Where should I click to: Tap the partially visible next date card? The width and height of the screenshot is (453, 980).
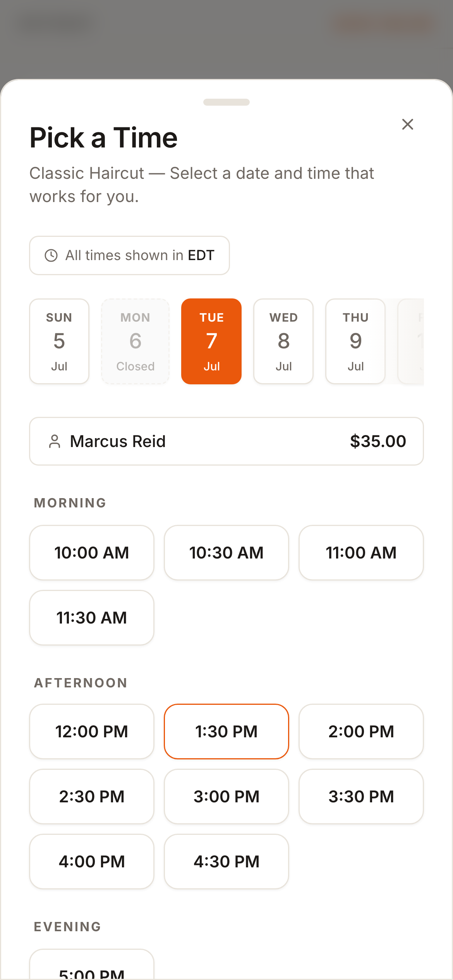point(411,341)
